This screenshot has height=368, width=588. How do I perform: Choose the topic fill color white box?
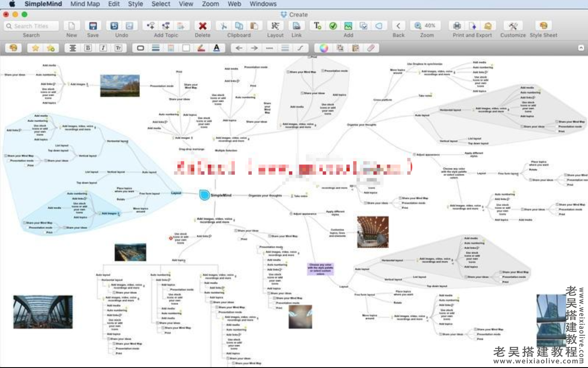click(186, 48)
